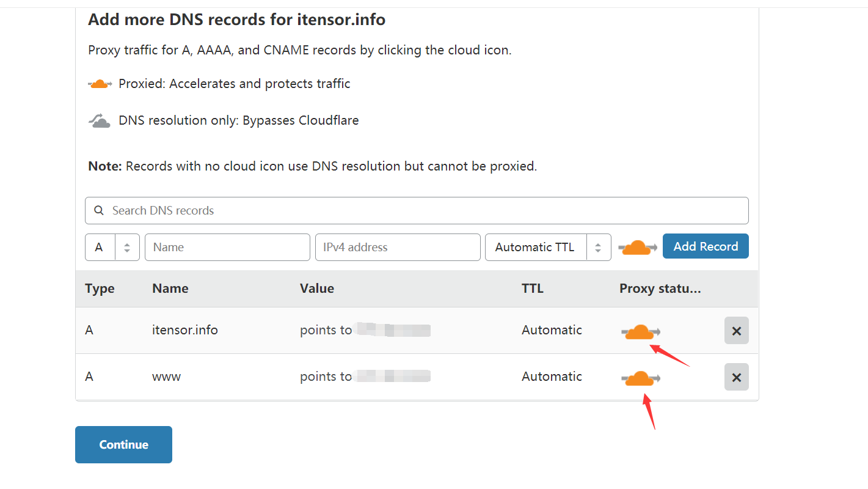Click the IPv4 address input field
This screenshot has height=489, width=868.
point(398,248)
